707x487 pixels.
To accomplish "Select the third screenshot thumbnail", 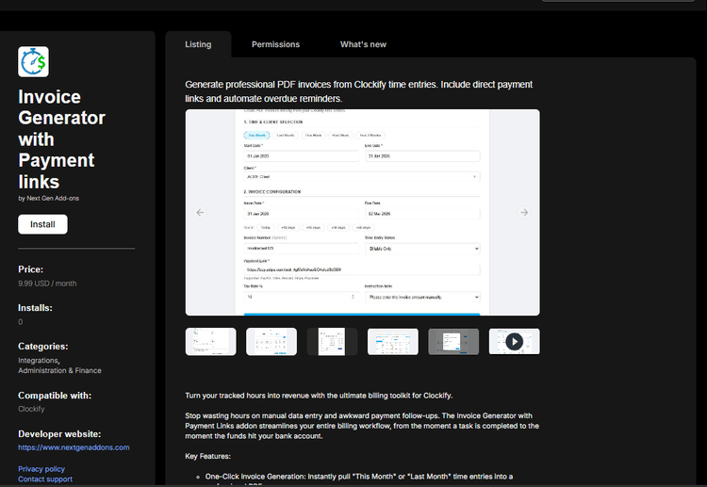I will 332,341.
